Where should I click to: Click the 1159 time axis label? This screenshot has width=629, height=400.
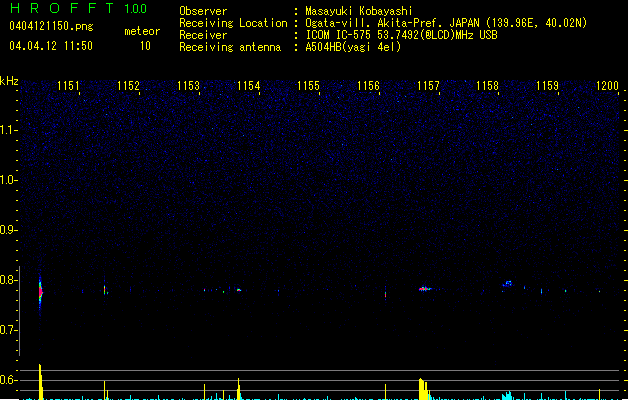[547, 86]
